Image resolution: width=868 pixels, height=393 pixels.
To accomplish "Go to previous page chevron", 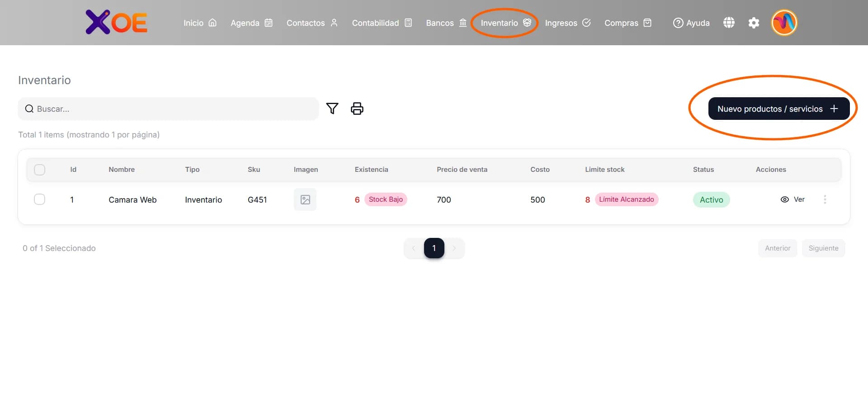I will (413, 248).
